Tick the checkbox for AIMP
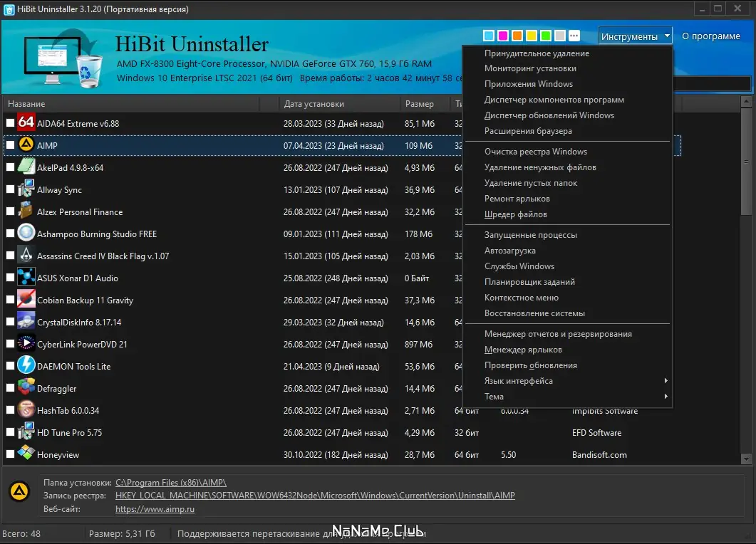Image resolution: width=756 pixels, height=544 pixels. coord(10,145)
